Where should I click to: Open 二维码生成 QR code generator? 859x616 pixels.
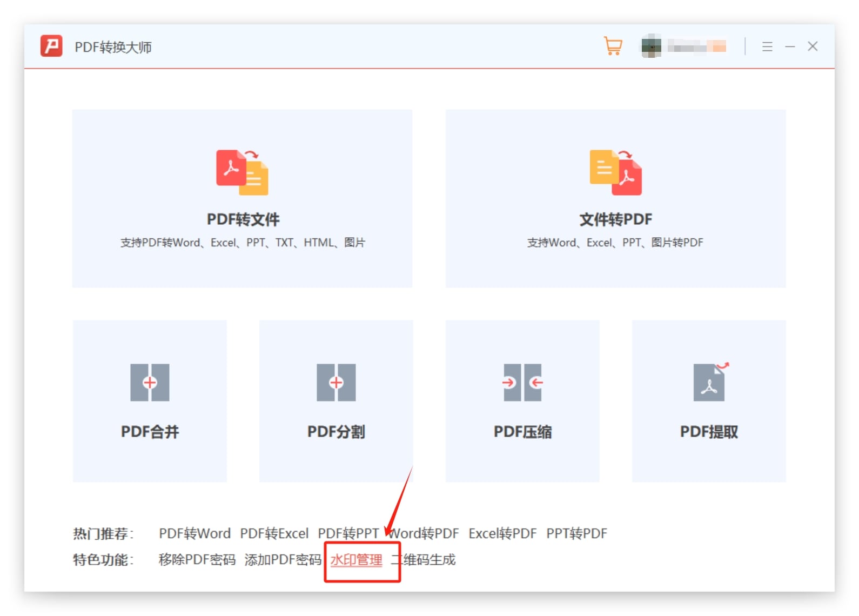[x=423, y=559]
